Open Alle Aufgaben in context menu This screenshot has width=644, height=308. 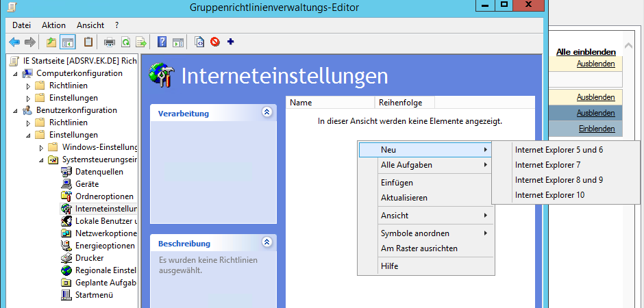click(x=425, y=165)
